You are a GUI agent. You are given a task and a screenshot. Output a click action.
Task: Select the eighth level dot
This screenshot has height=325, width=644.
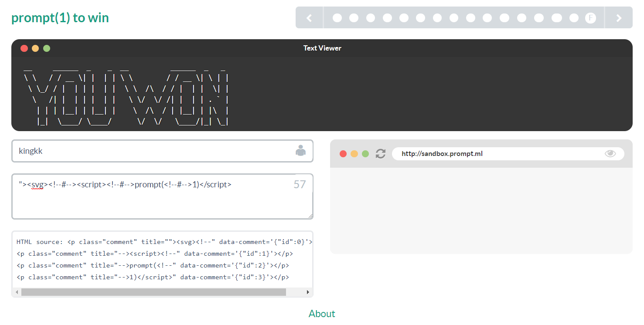(x=454, y=18)
